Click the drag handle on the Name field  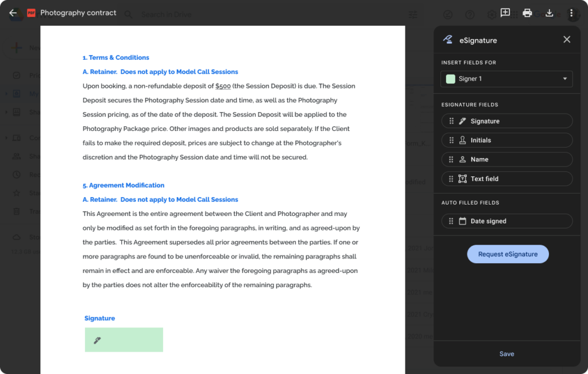(451, 160)
